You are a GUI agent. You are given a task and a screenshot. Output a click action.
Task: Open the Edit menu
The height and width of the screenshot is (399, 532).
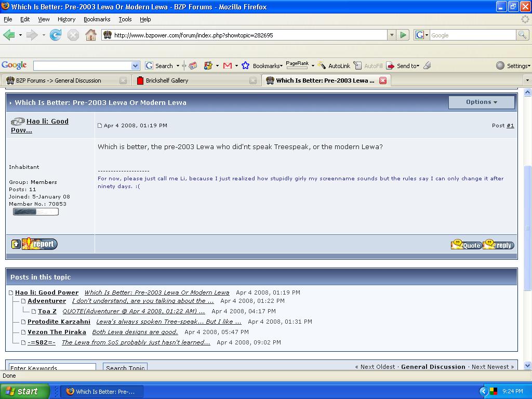(x=25, y=19)
